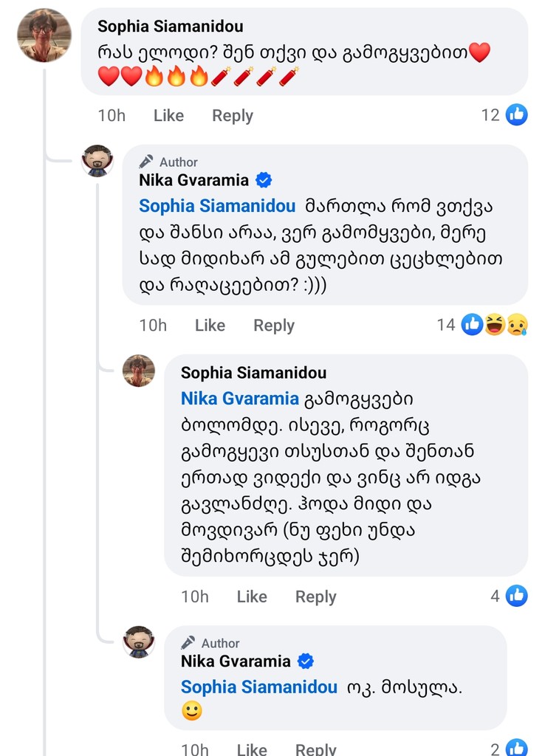
Task: Click verified badge on Nika Gvaramia's first reply
Action: [x=263, y=180]
